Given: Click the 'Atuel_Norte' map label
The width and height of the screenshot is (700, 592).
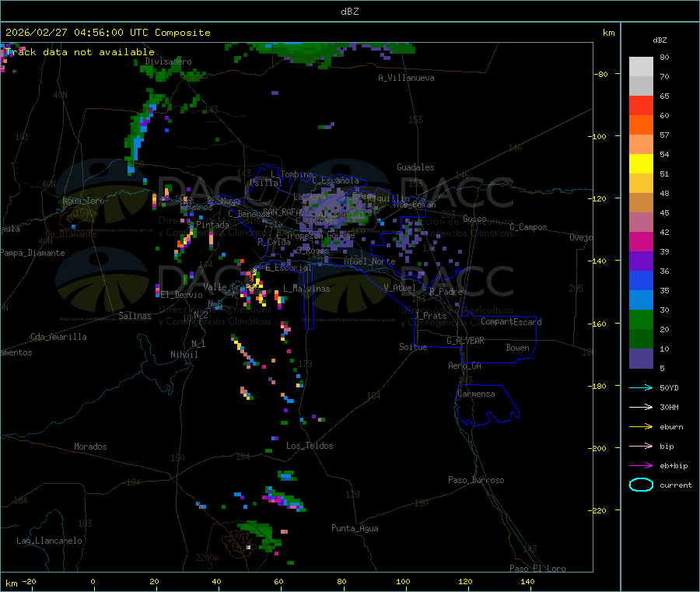Looking at the screenshot, I should [x=369, y=261].
